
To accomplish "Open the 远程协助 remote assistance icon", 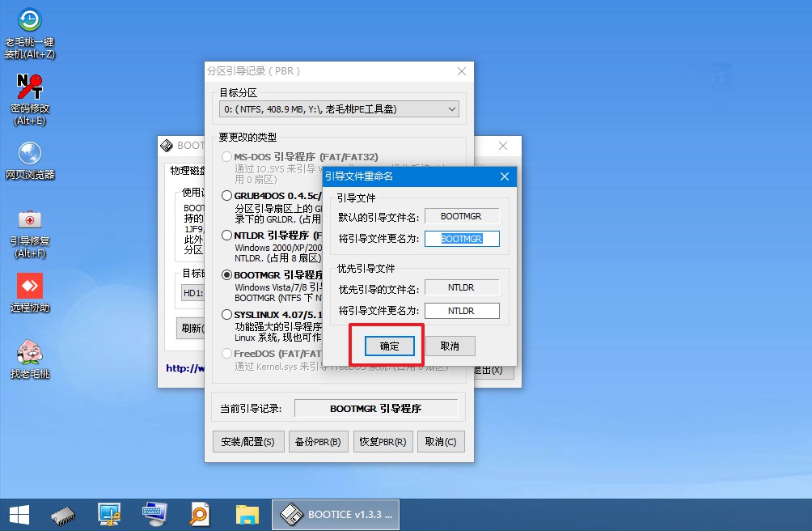I will pos(29,293).
